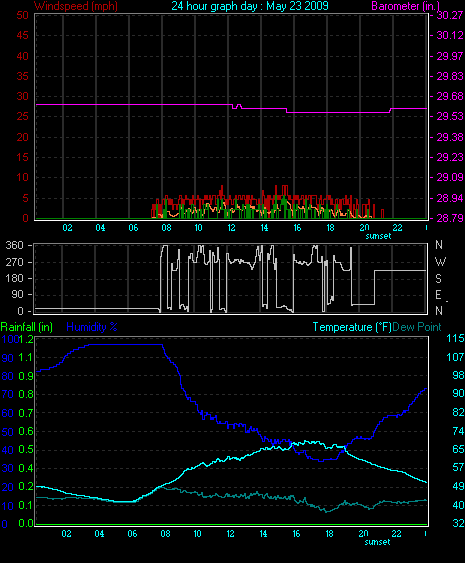This screenshot has height=563, width=465.
Task: Click the red 45 on the windspeed axis
Action: pos(22,35)
